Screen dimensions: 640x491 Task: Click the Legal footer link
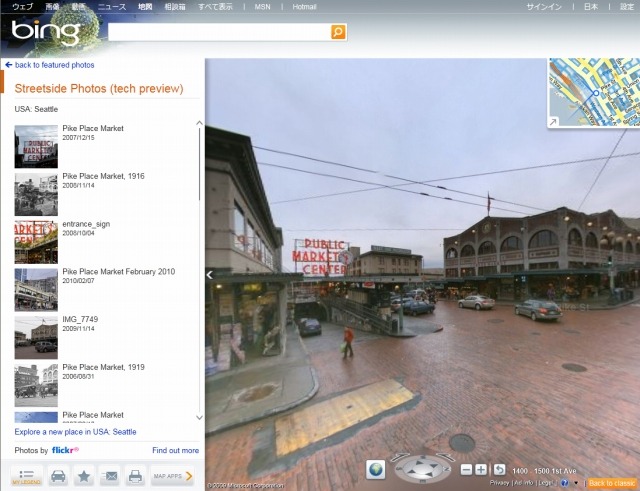(545, 483)
